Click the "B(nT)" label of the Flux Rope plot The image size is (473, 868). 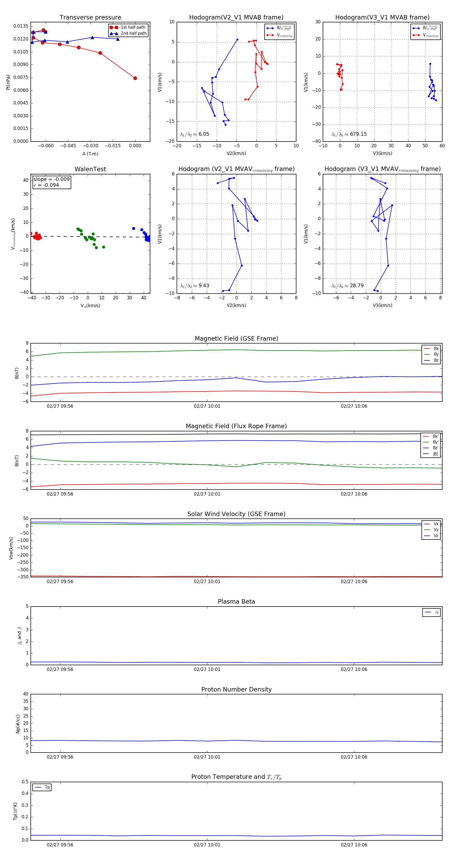17,461
